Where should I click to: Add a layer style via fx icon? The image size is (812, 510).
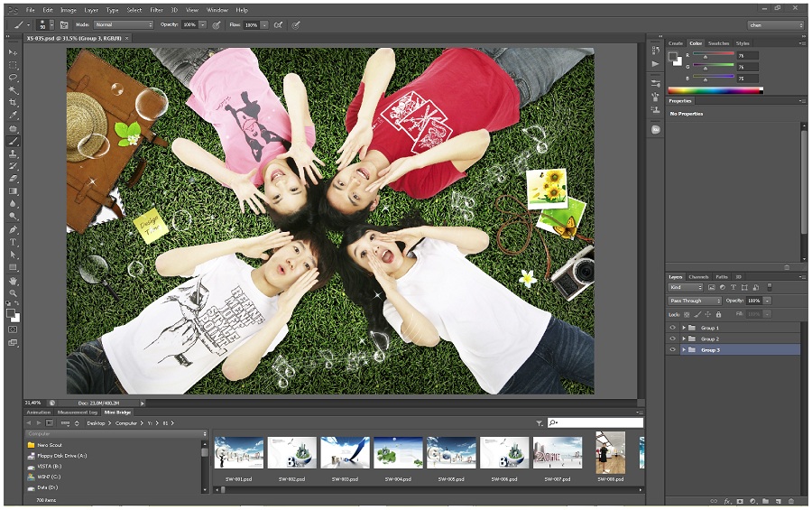(726, 500)
